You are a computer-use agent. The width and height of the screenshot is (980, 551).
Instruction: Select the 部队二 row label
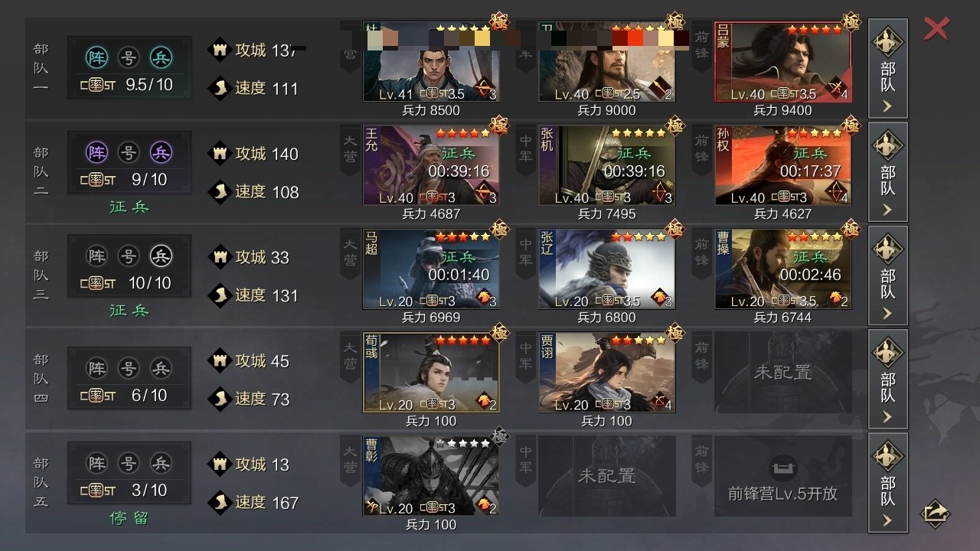tap(41, 171)
